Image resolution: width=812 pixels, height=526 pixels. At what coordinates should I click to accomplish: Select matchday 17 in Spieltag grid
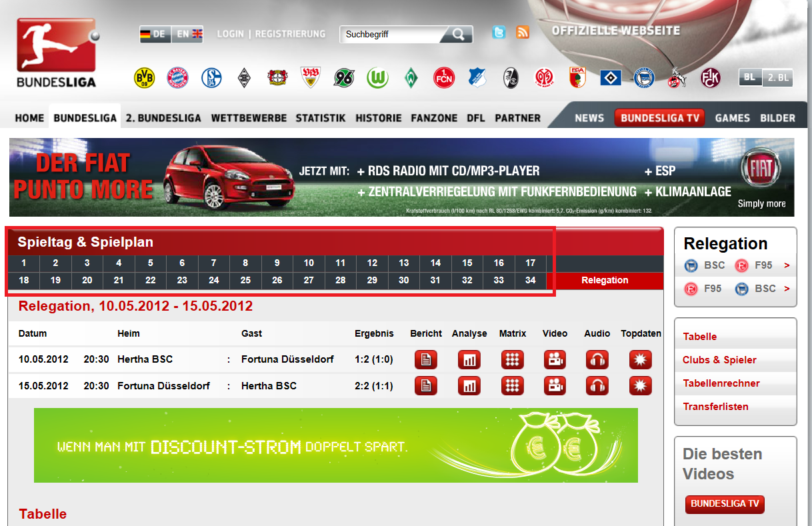[531, 263]
